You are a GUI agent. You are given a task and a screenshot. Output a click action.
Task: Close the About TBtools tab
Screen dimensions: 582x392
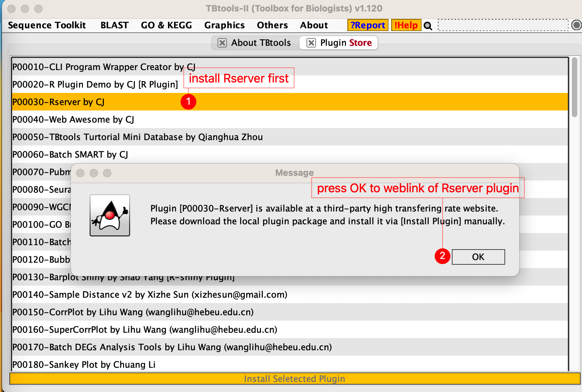[x=222, y=43]
